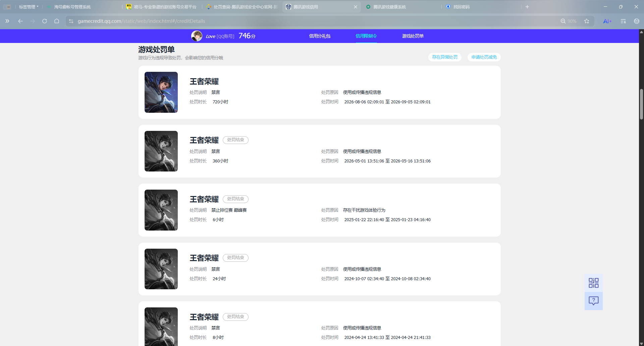Click the 90% zoom indicator icon

click(x=563, y=21)
